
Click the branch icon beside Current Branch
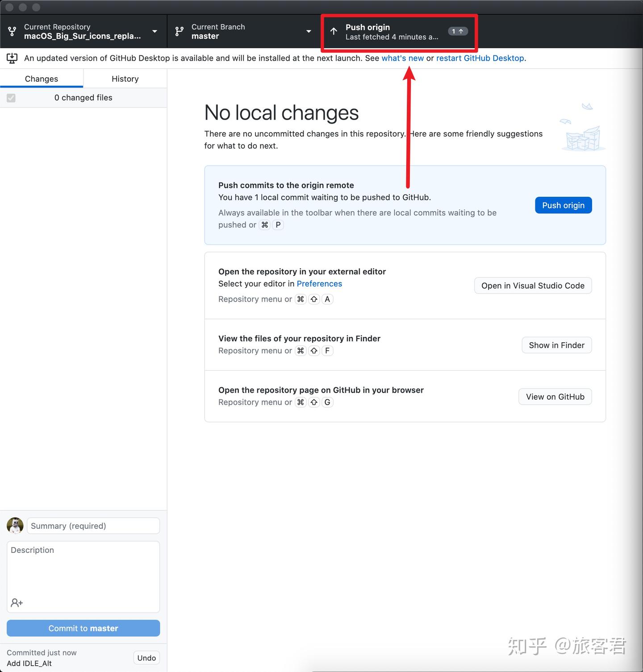point(179,31)
